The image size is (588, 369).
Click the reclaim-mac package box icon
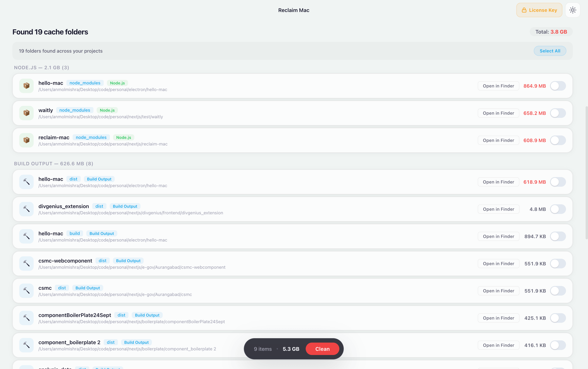pyautogui.click(x=26, y=140)
